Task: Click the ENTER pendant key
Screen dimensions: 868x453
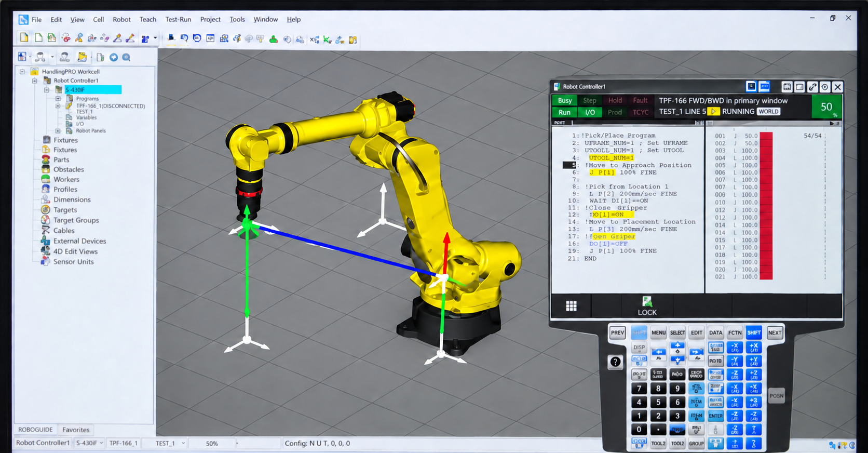Action: point(715,416)
